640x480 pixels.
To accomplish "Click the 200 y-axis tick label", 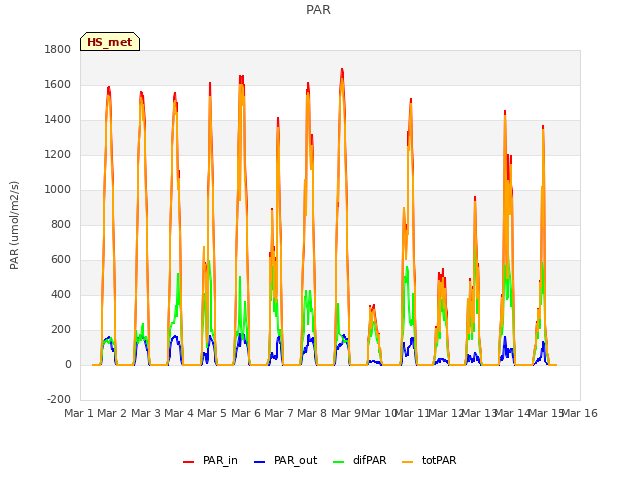I will (61, 330).
